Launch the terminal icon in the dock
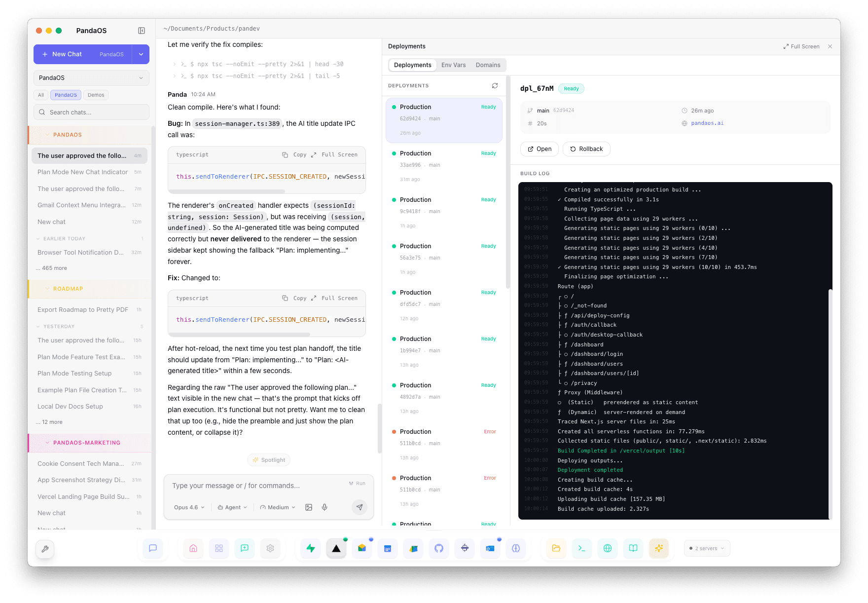The height and width of the screenshot is (603, 868). [x=581, y=548]
